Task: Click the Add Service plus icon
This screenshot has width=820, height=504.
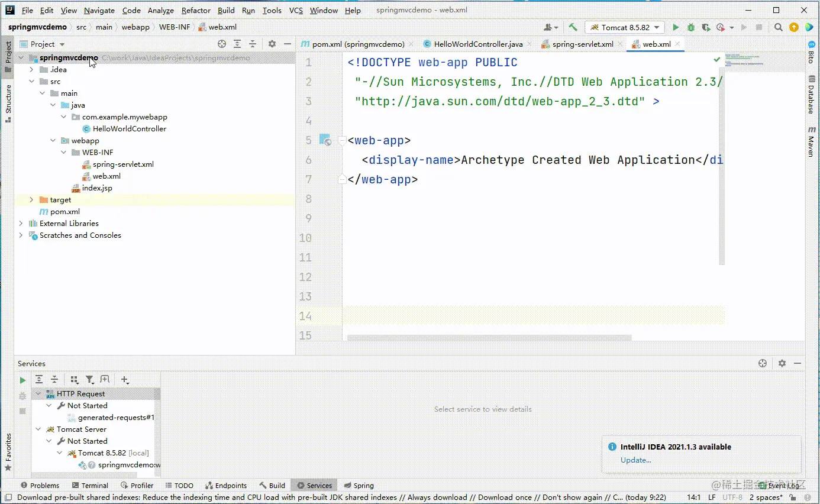Action: [124, 380]
